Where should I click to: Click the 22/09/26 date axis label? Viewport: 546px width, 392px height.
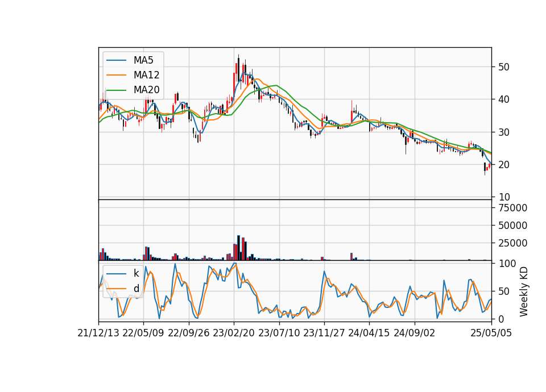189,333
